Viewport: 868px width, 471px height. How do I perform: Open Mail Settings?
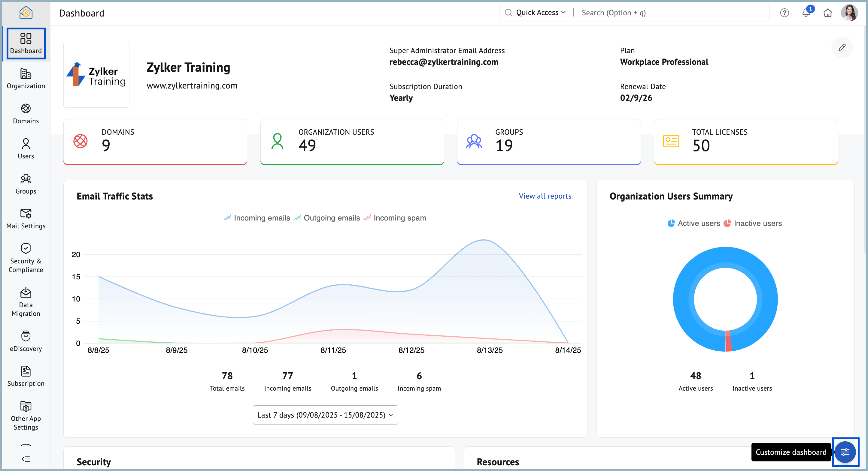click(26, 218)
